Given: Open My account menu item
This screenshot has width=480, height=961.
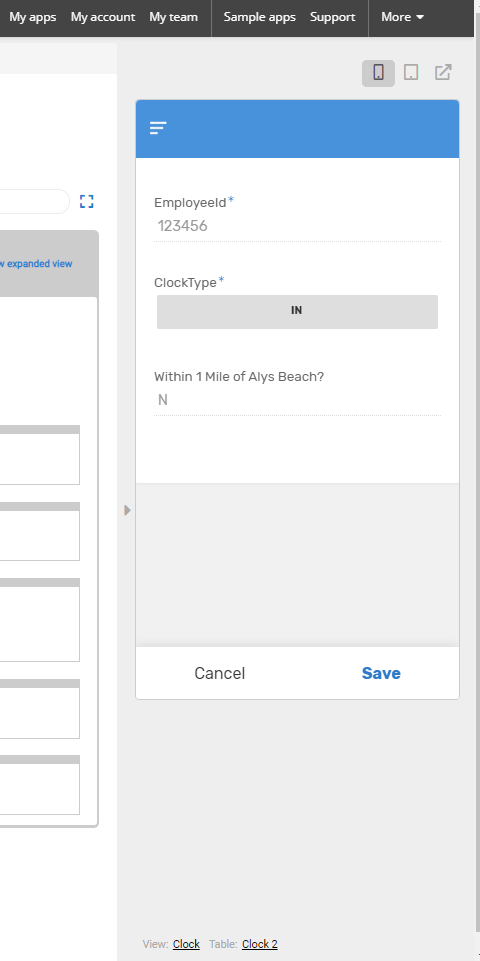Looking at the screenshot, I should pos(103,17).
